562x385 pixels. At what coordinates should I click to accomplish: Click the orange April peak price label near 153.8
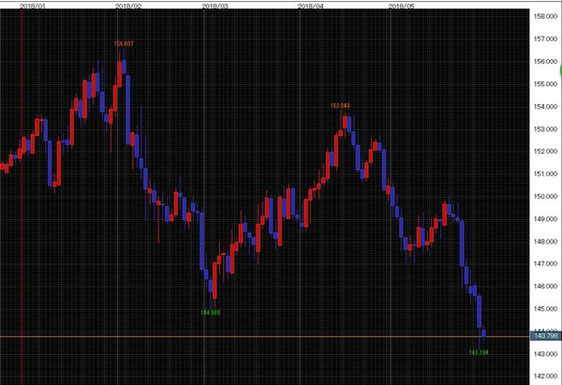pyautogui.click(x=340, y=105)
